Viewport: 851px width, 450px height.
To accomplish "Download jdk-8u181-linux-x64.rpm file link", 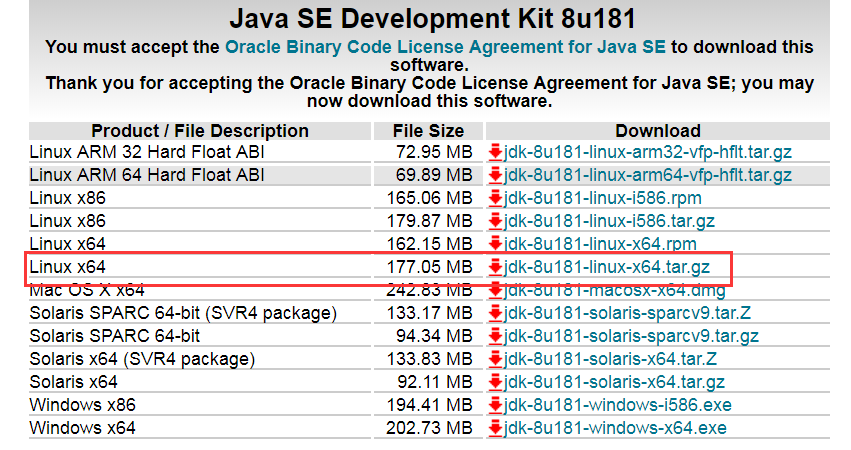I will coord(600,244).
